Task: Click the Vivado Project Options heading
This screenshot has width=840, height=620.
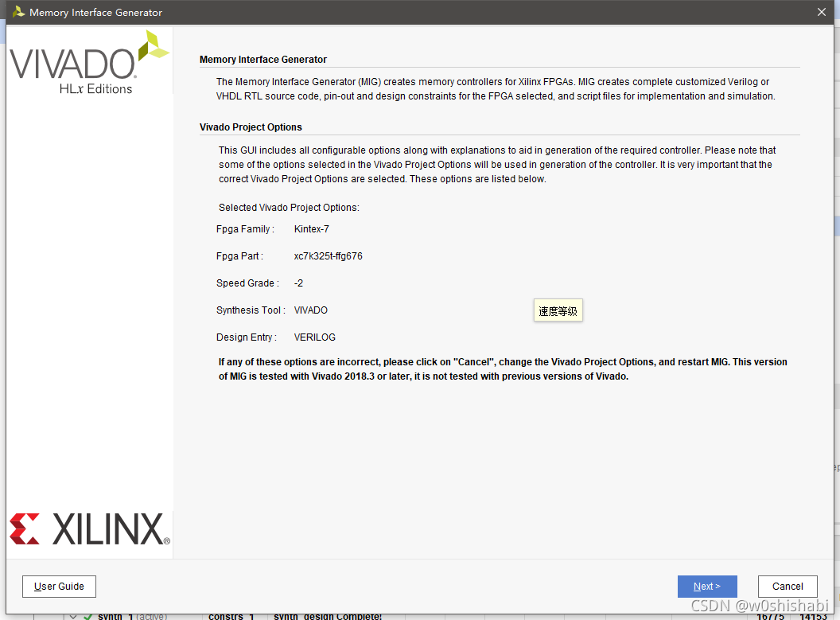Action: click(251, 127)
